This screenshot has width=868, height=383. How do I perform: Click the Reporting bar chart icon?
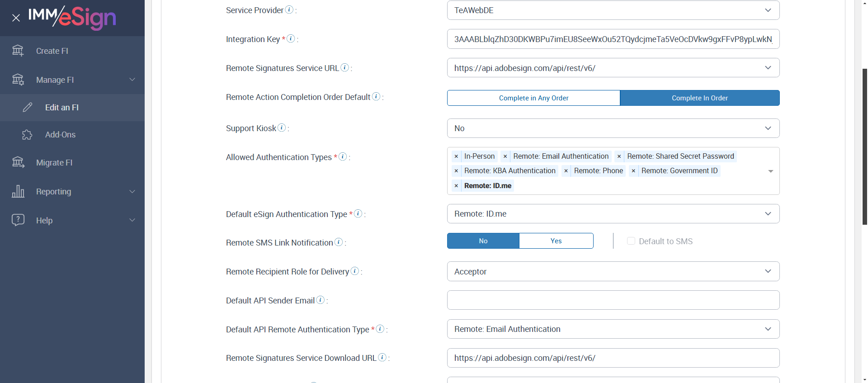click(x=18, y=192)
